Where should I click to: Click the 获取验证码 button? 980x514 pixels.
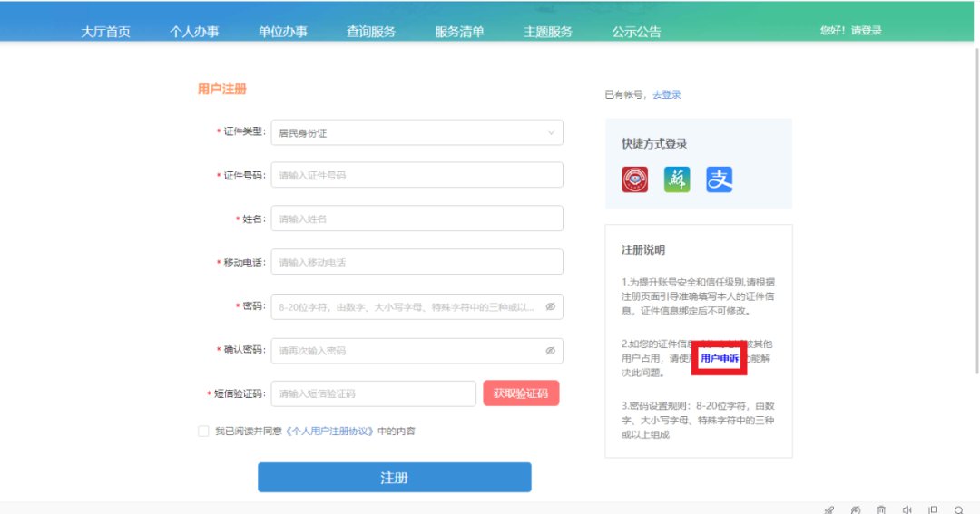521,393
